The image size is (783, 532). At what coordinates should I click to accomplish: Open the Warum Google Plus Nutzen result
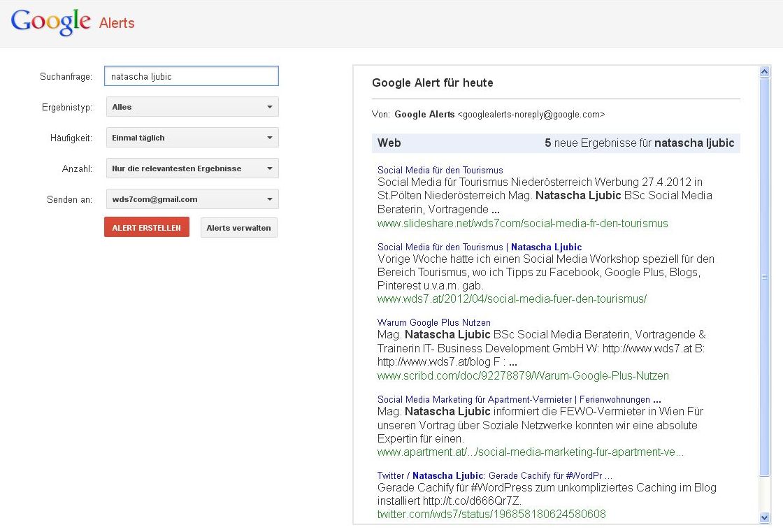coord(433,323)
